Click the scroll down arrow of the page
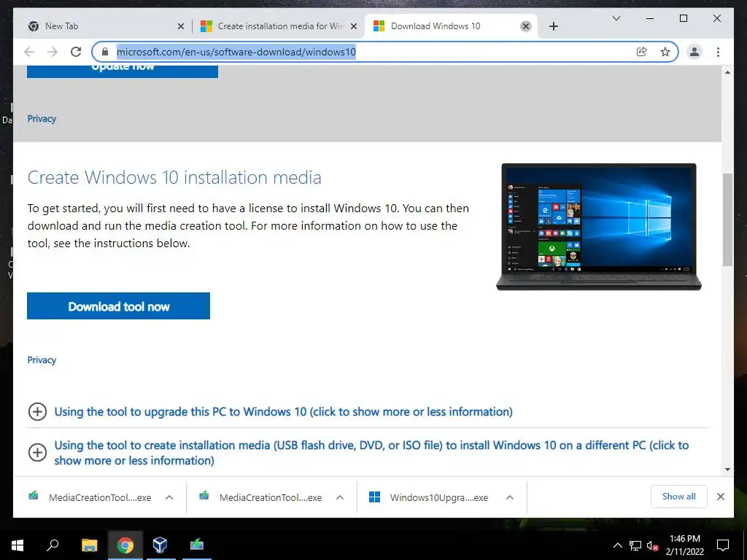The height and width of the screenshot is (560, 747). click(727, 470)
